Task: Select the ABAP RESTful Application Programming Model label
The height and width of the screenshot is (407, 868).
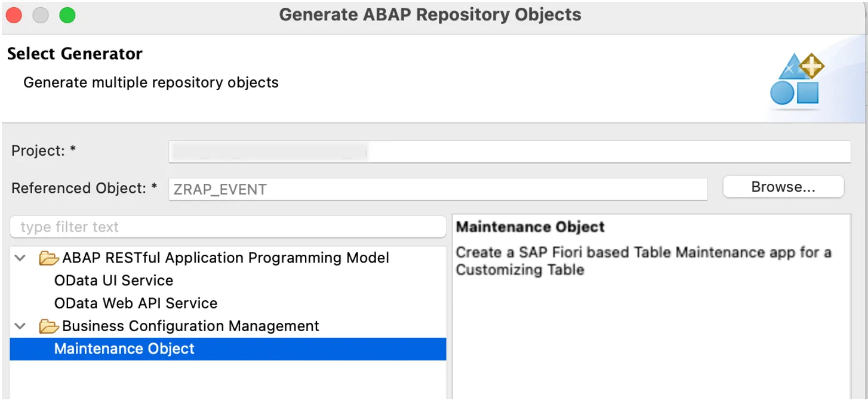Action: pyautogui.click(x=226, y=258)
